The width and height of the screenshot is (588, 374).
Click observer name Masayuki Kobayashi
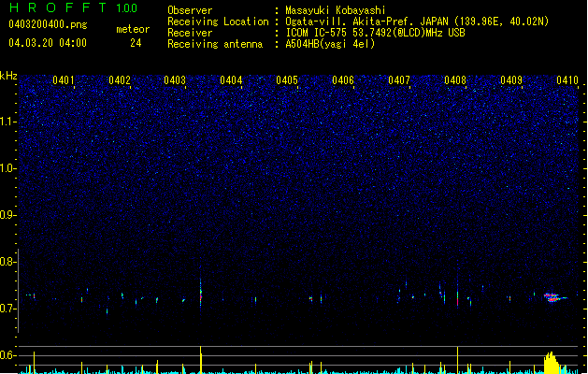click(336, 10)
